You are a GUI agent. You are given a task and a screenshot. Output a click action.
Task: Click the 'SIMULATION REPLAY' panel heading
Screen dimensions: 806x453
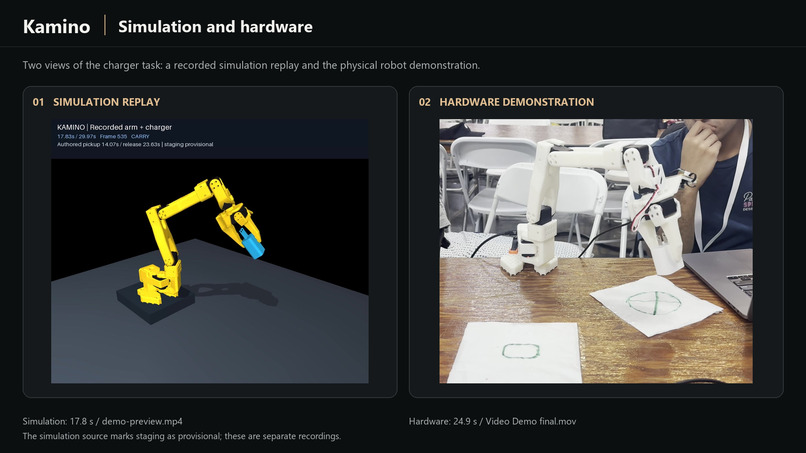click(106, 102)
